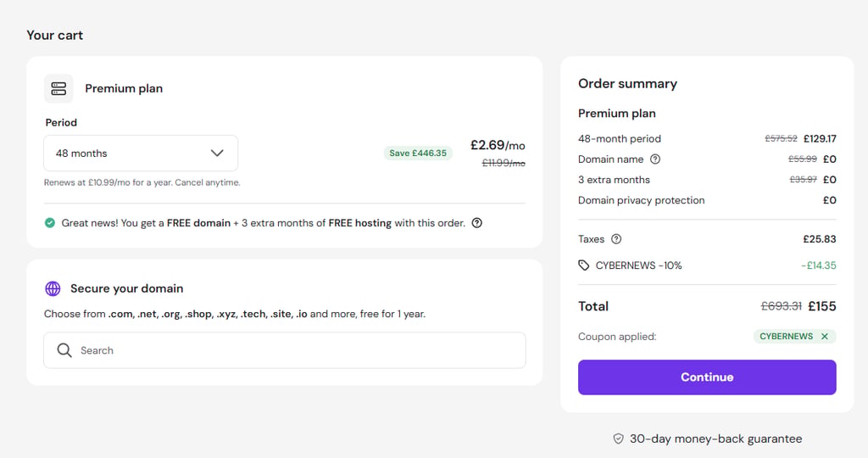Click the '3 extra months' summary row
The image size is (868, 458).
[707, 180]
